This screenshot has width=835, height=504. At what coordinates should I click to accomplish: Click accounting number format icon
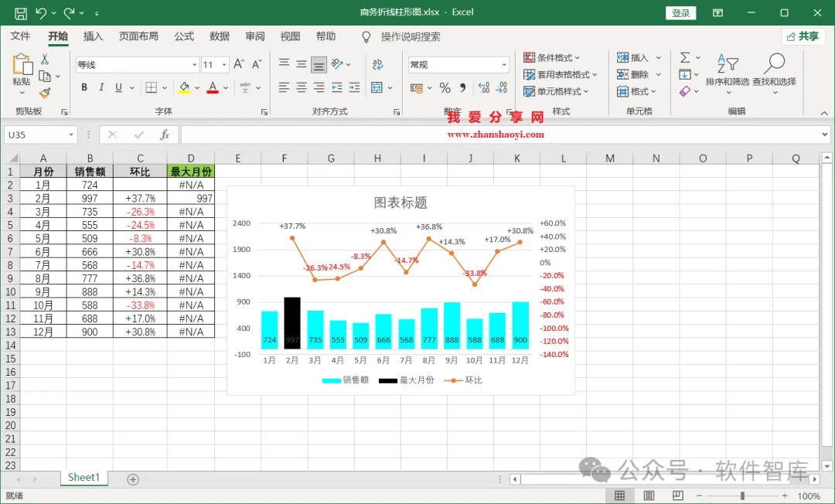pos(417,88)
